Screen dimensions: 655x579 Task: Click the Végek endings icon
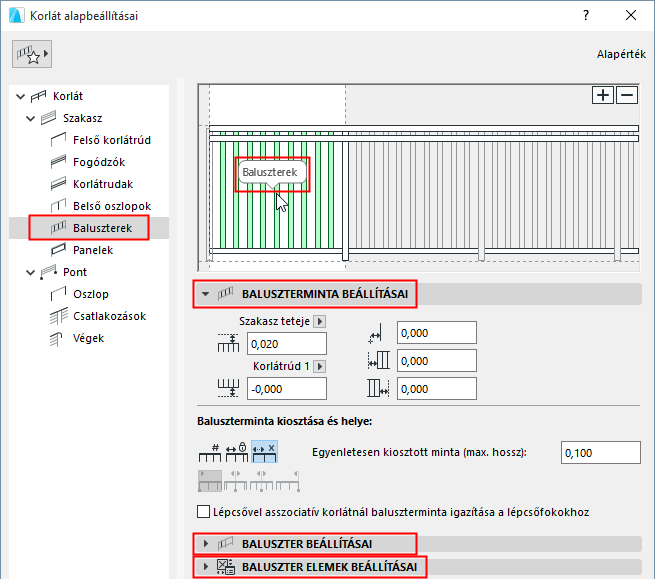tap(56, 339)
